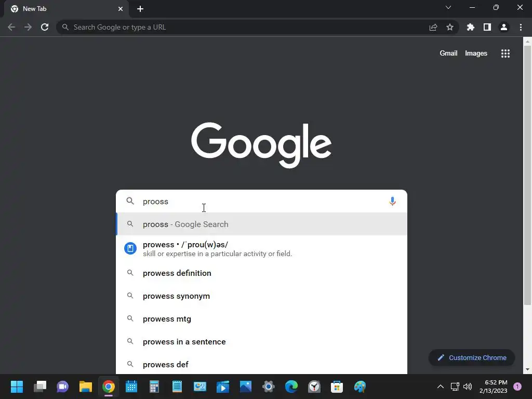The width and height of the screenshot is (532, 399).
Task: Open Microsoft Store from the taskbar
Action: click(x=337, y=387)
